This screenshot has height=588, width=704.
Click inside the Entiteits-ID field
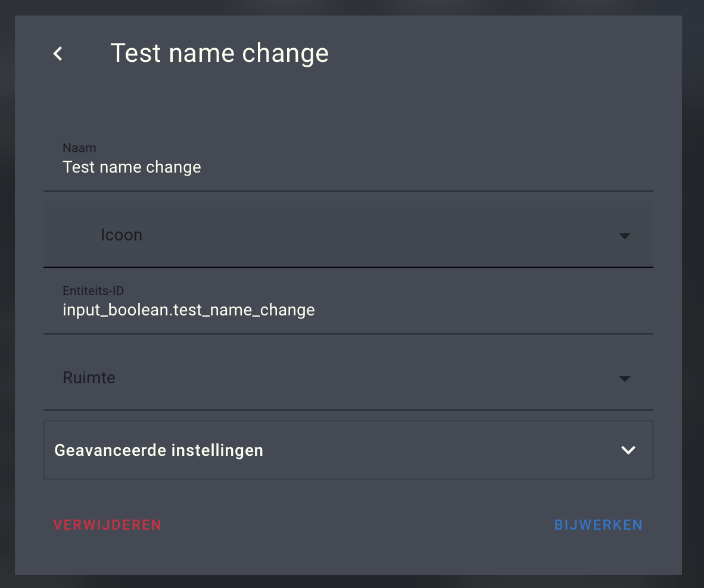coord(238,309)
